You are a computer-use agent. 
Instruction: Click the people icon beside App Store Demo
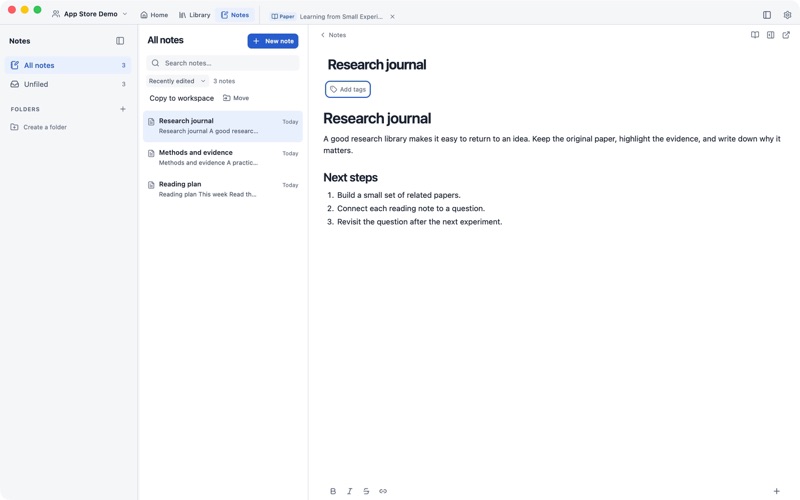tap(56, 14)
